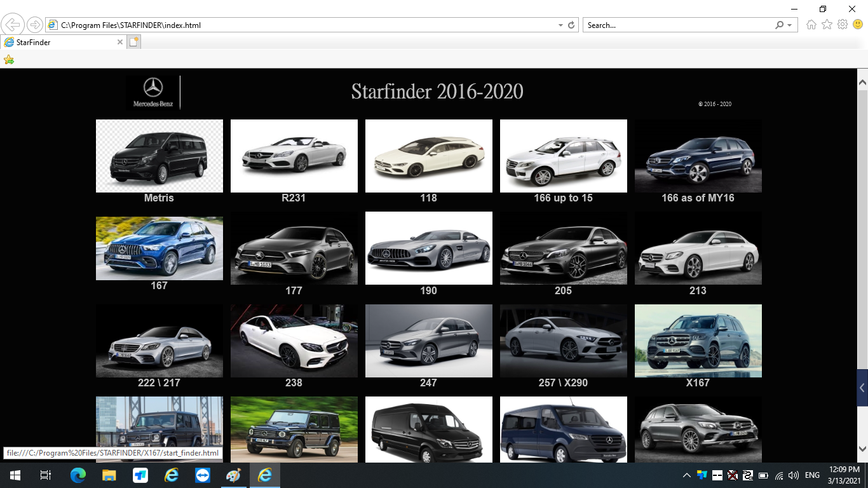Click the Mercedes-Benz logo
Image resolution: width=868 pixels, height=488 pixels.
pyautogui.click(x=153, y=93)
